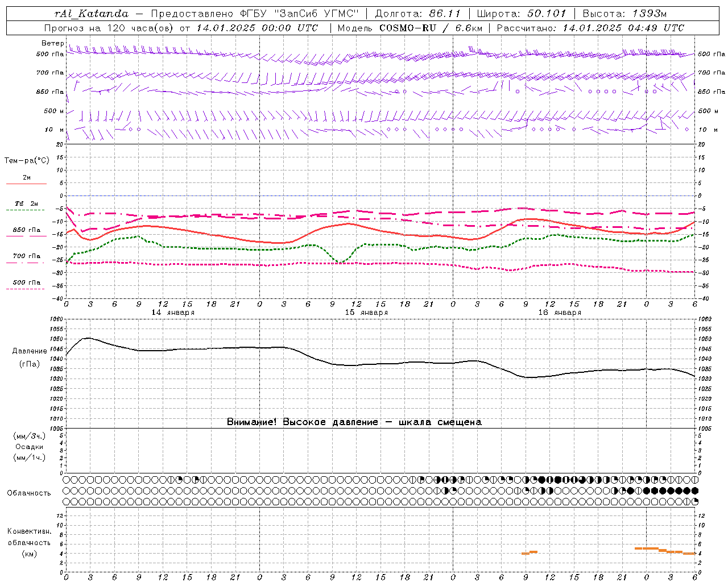This screenshot has height=582, width=728.
Task: Click the Долгота: 86.11 value
Action: (419, 14)
